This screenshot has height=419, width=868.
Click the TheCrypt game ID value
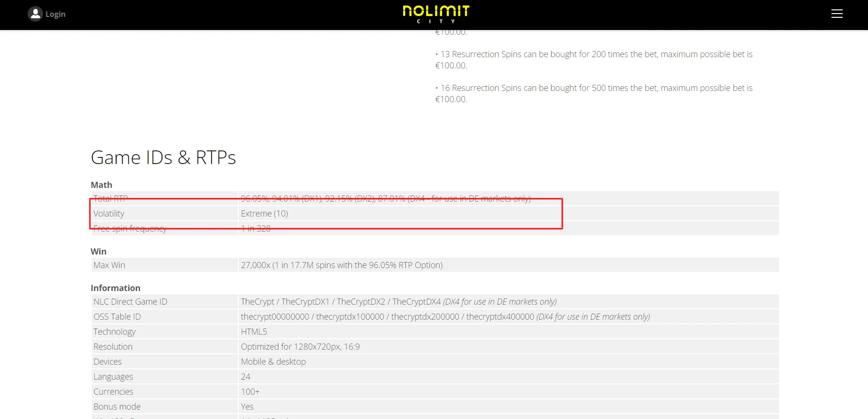[x=398, y=301]
